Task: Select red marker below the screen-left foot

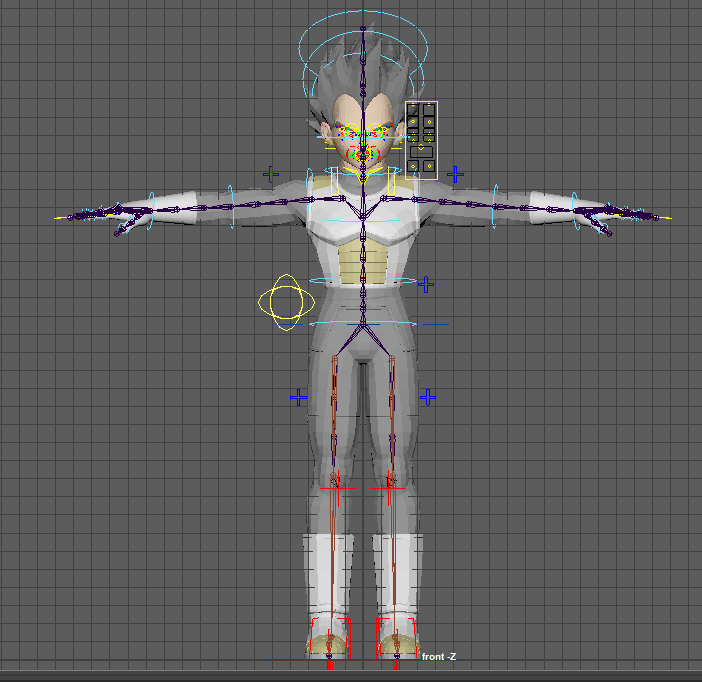Action: pyautogui.click(x=330, y=665)
